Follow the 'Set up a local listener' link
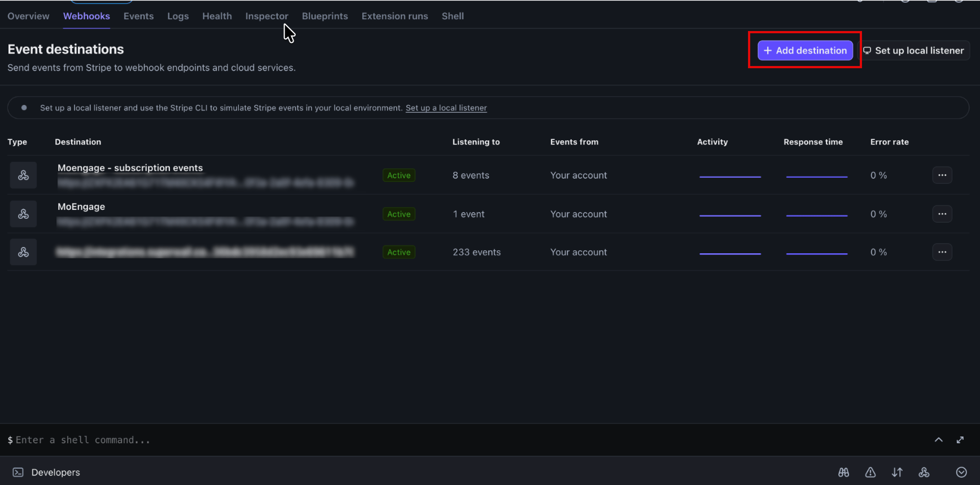Image resolution: width=980 pixels, height=485 pixels. (x=446, y=108)
